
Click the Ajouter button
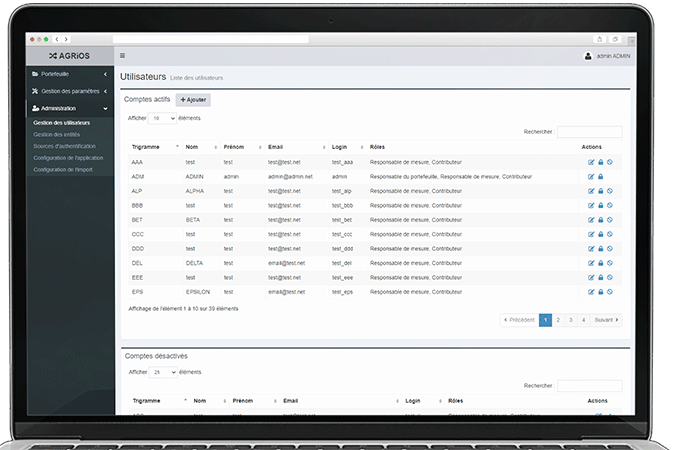tap(193, 100)
